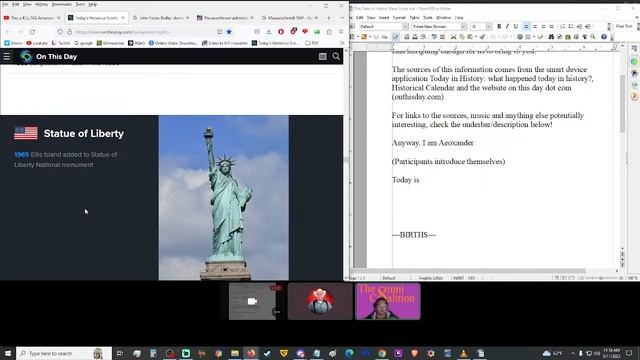Image resolution: width=640 pixels, height=360 pixels.
Task: Toggle numbered list in Writer
Action: coord(562,27)
